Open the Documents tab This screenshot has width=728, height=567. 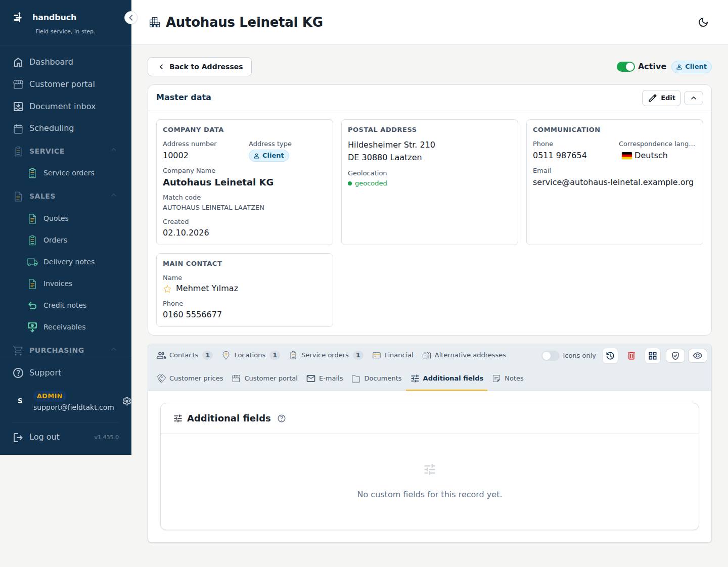pyautogui.click(x=377, y=379)
